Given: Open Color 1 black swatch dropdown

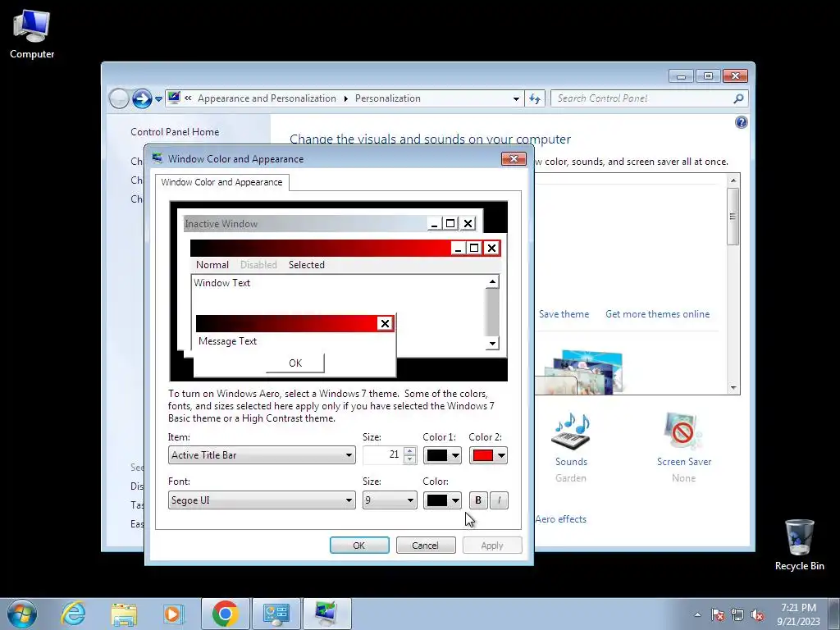Looking at the screenshot, I should point(442,455).
